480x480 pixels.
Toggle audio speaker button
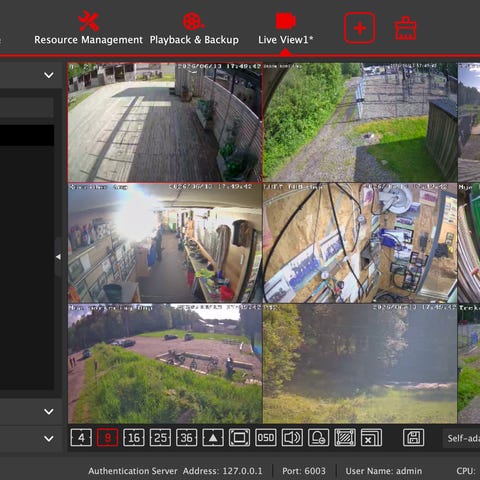point(292,437)
